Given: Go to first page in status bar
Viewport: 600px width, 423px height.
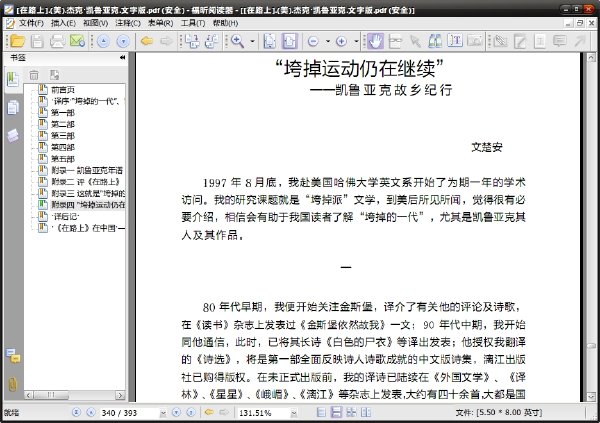Looking at the screenshot, I should [76, 412].
